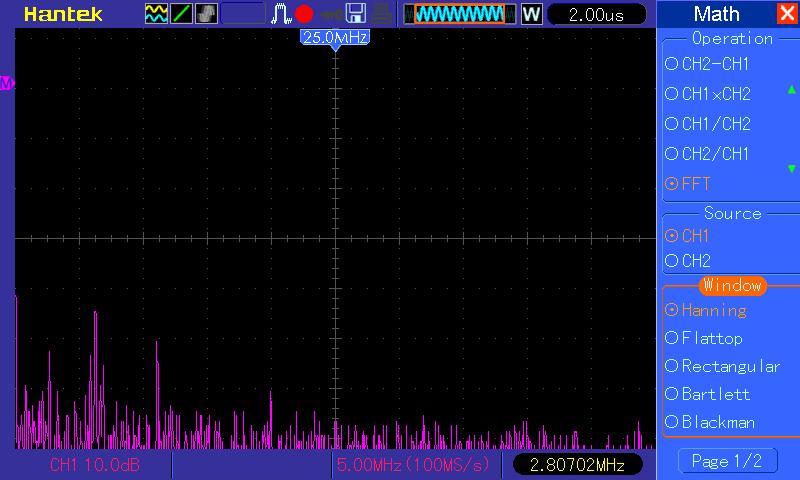
Task: Go to next page via Page 1/2
Action: [727, 461]
